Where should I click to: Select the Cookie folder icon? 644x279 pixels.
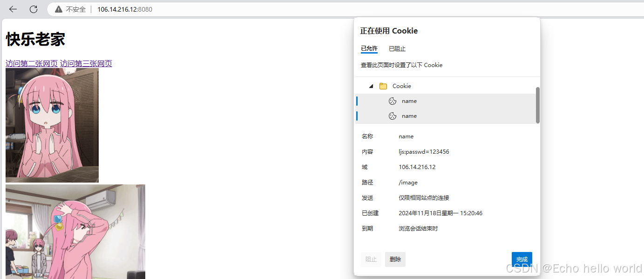383,86
